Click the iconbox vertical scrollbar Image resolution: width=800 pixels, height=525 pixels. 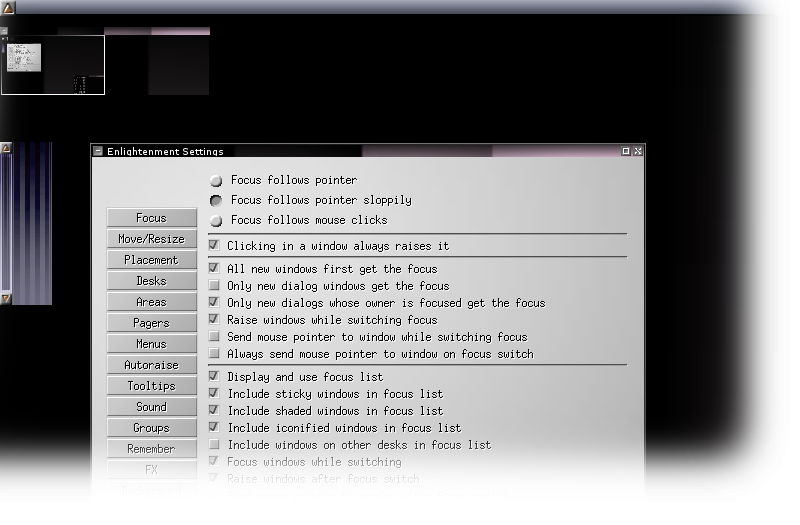pos(6,223)
